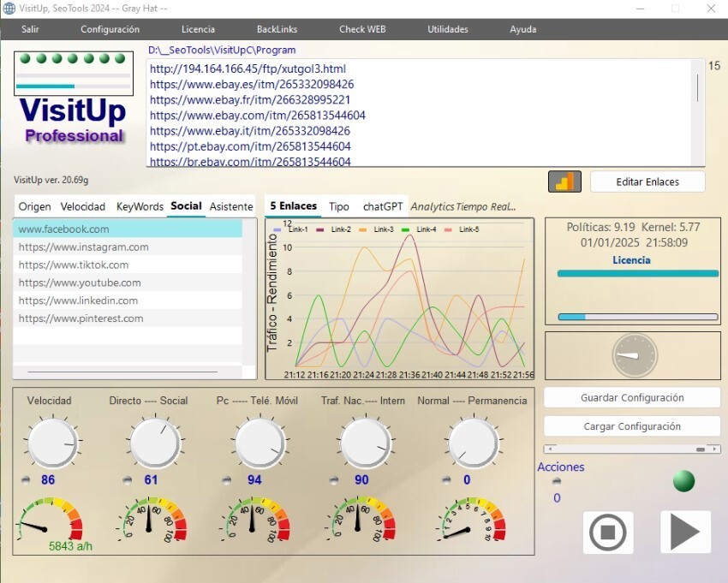
Task: Click the blue Licencia link
Action: coord(631,260)
